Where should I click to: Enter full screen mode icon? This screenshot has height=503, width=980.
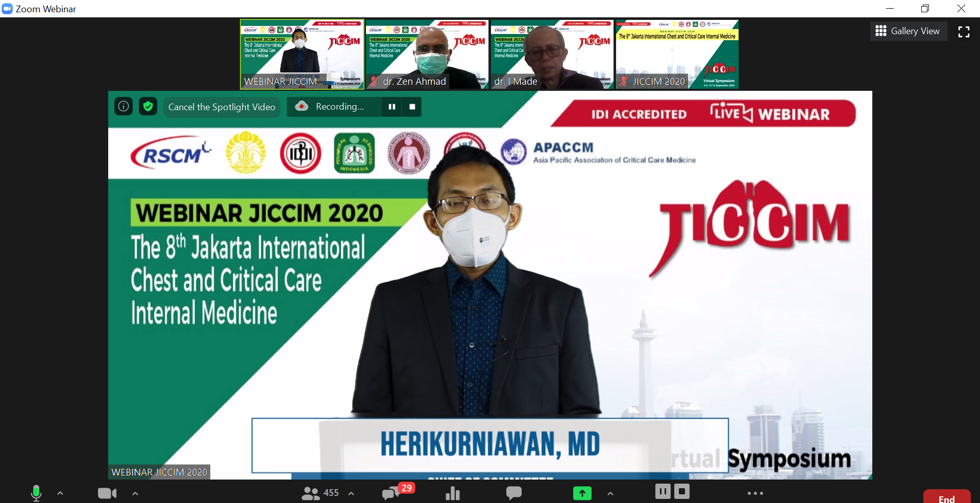tap(964, 32)
